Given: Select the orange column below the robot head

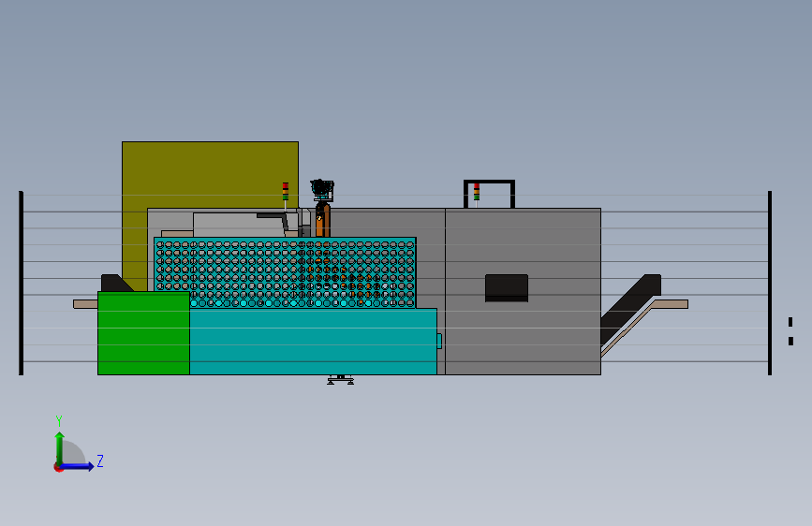Looking at the screenshot, I should click(322, 221).
